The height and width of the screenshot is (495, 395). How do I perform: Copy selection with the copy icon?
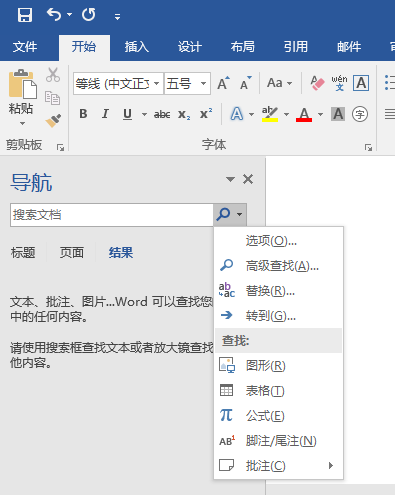coord(53,98)
